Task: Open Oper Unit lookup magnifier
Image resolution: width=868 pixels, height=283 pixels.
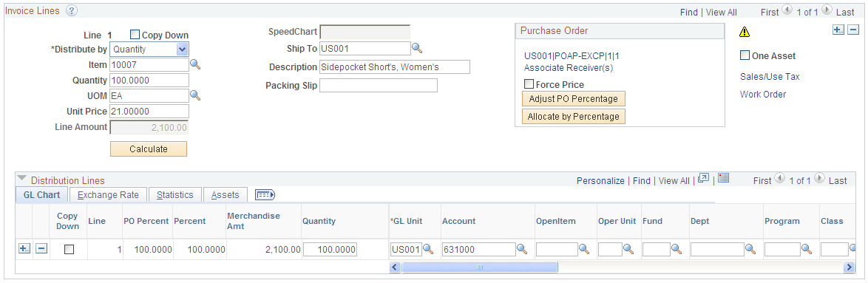Action: 628,249
